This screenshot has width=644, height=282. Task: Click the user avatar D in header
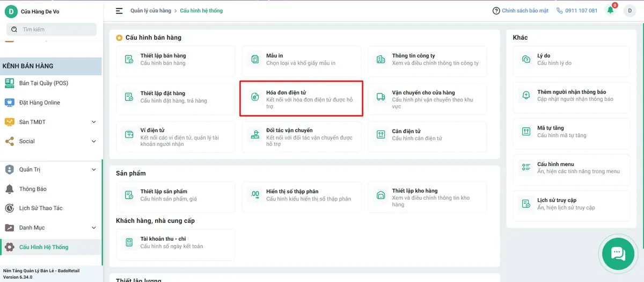pos(629,11)
